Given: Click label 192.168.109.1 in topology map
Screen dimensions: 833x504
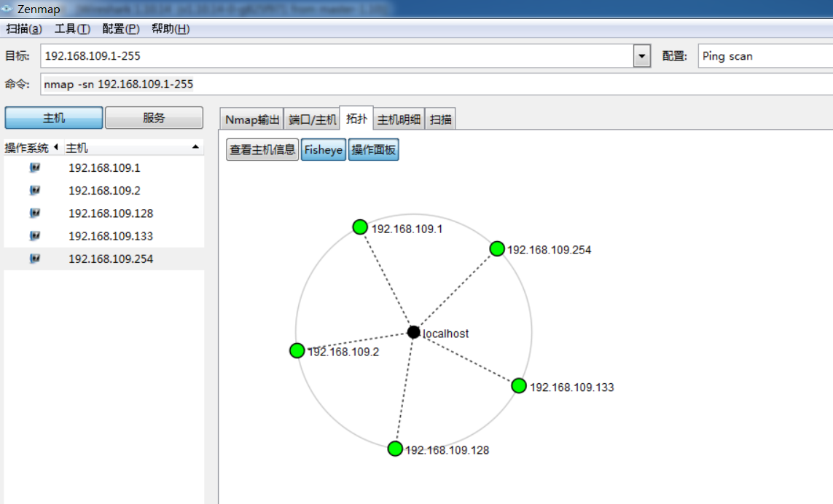Looking at the screenshot, I should point(407,229).
